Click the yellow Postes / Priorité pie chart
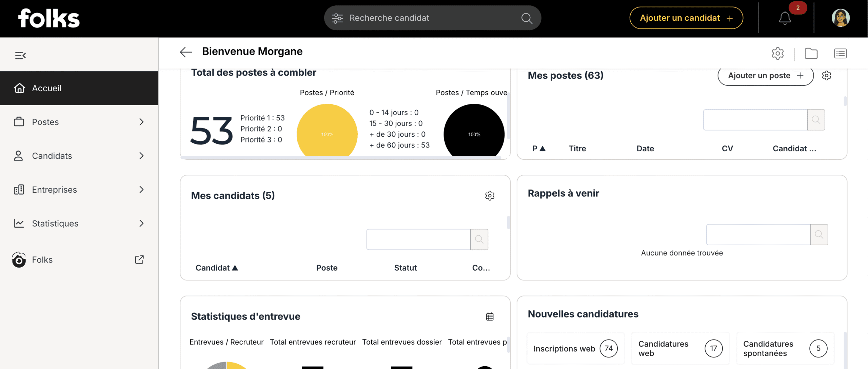Viewport: 868px width, 369px height. 327,131
